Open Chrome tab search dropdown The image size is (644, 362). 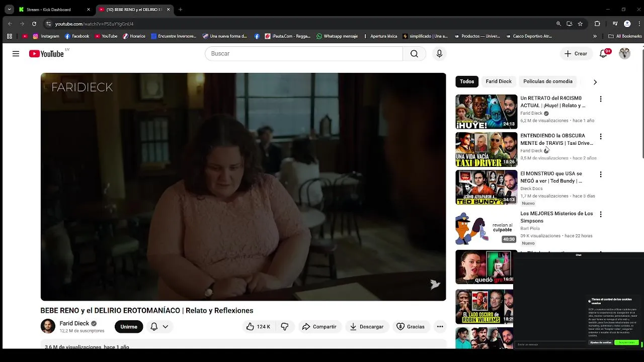[9, 9]
